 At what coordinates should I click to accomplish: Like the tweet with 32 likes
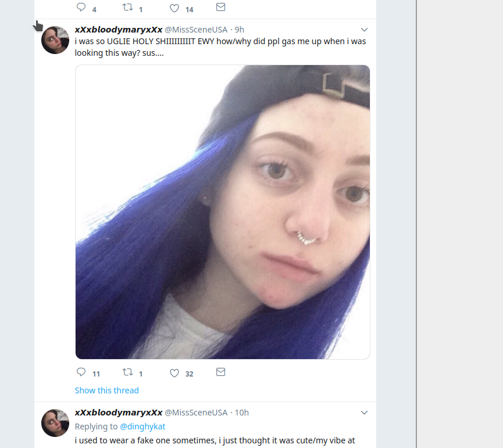click(x=174, y=373)
